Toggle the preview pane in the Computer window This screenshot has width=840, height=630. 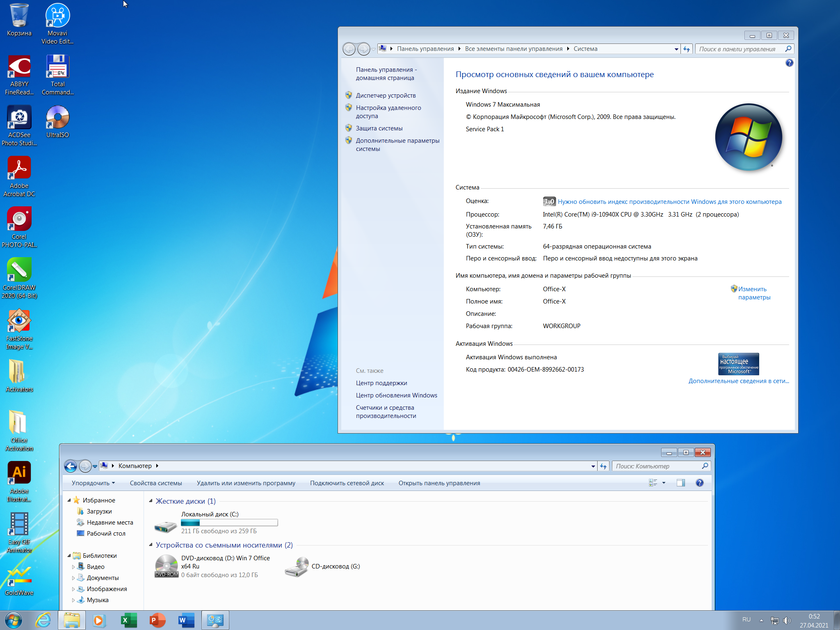tap(681, 483)
